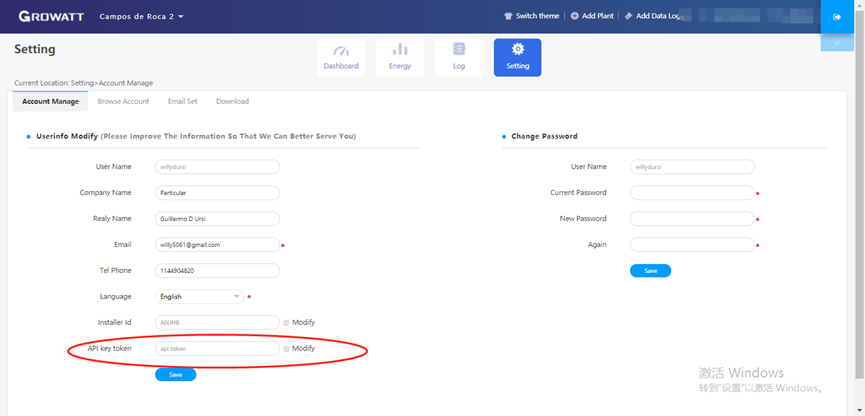The image size is (865, 416).
Task: Open the Energy bar chart icon
Action: [x=399, y=51]
